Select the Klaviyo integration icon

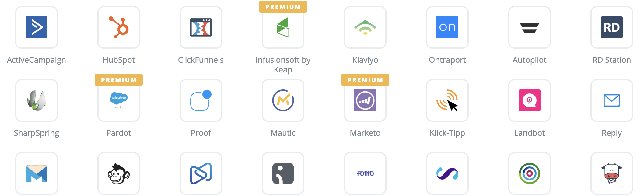[x=365, y=27]
